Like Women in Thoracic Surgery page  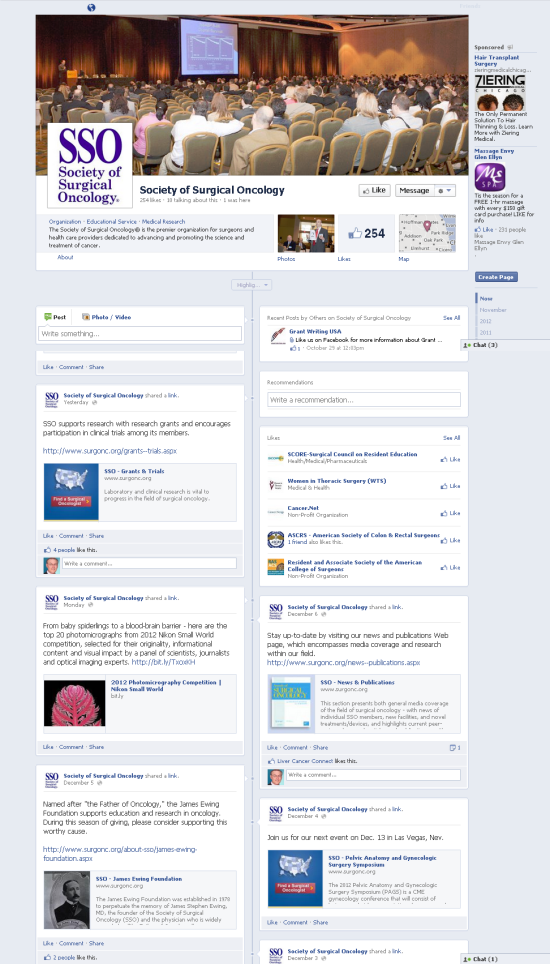tap(450, 486)
